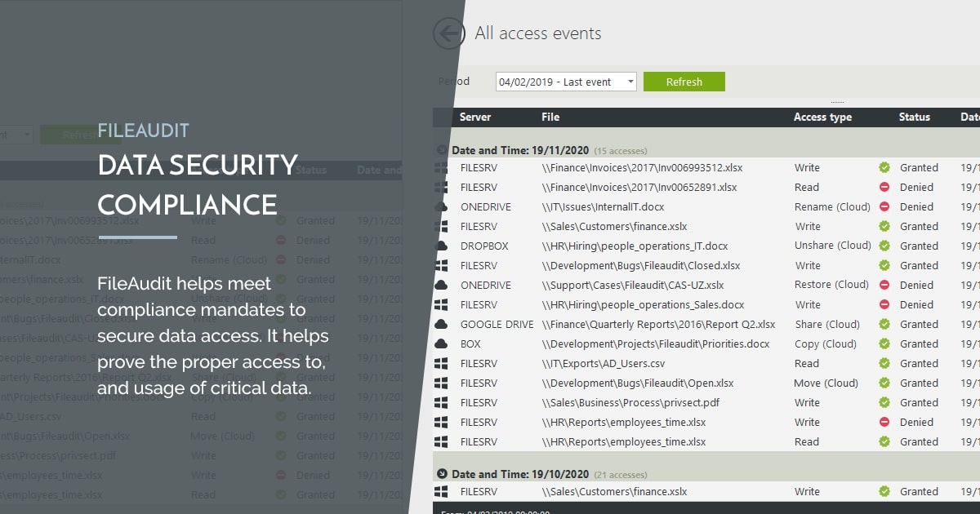Click granted icon on Copy (Cloud) row
Image resolution: width=980 pixels, height=514 pixels.
point(884,344)
